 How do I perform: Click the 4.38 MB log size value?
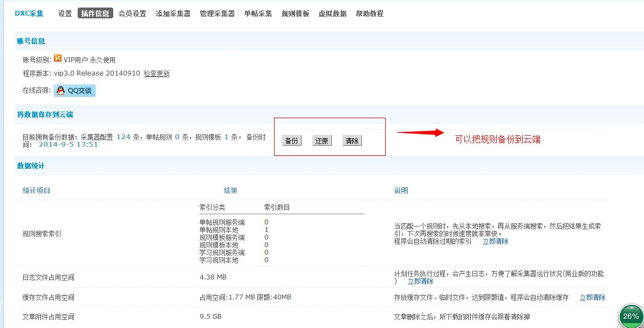(213, 277)
